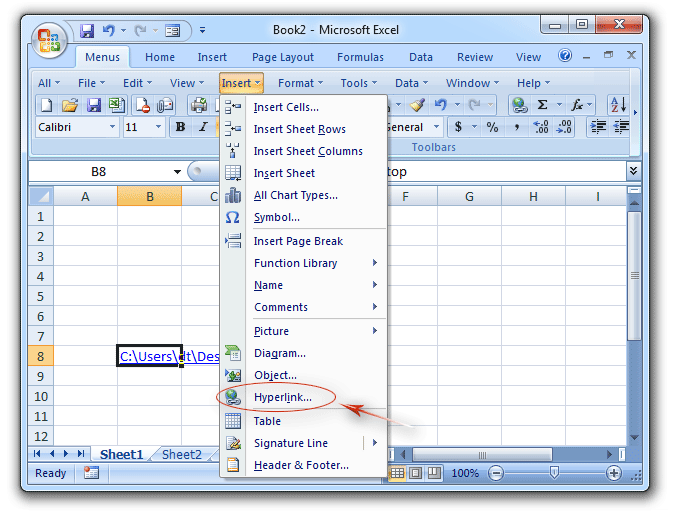Save via Quick Access Toolbar floppy icon
The height and width of the screenshot is (518, 674).
point(87,31)
